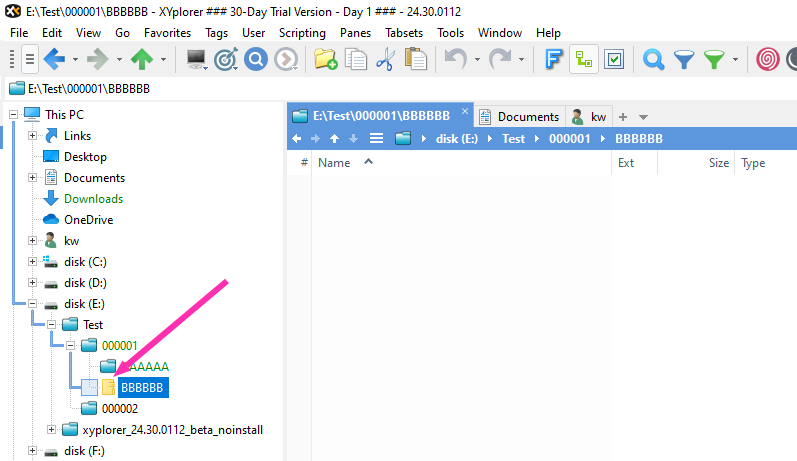Open dropdown arrow next to Forward button
This screenshot has height=461, width=797.
click(119, 59)
